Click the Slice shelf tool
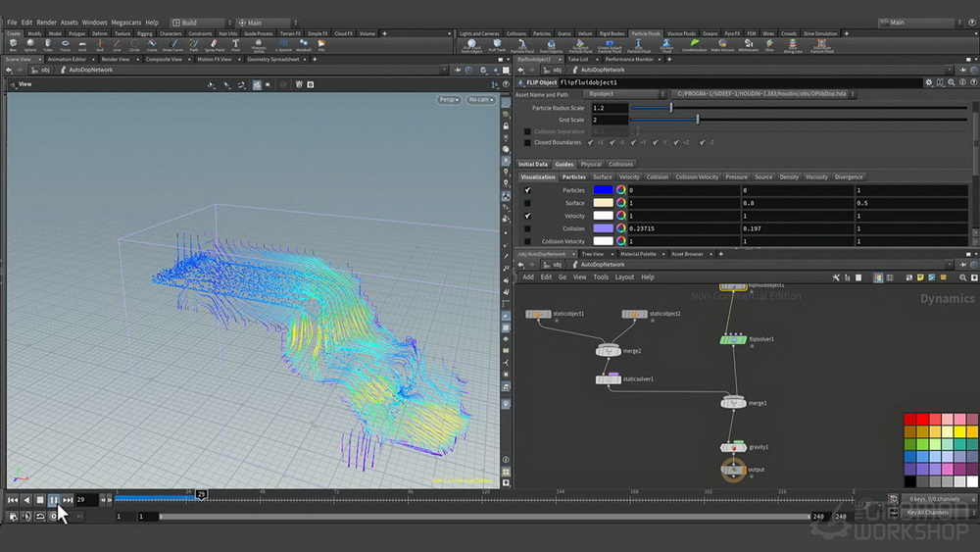Screen dimensions: 980x552 769,46
